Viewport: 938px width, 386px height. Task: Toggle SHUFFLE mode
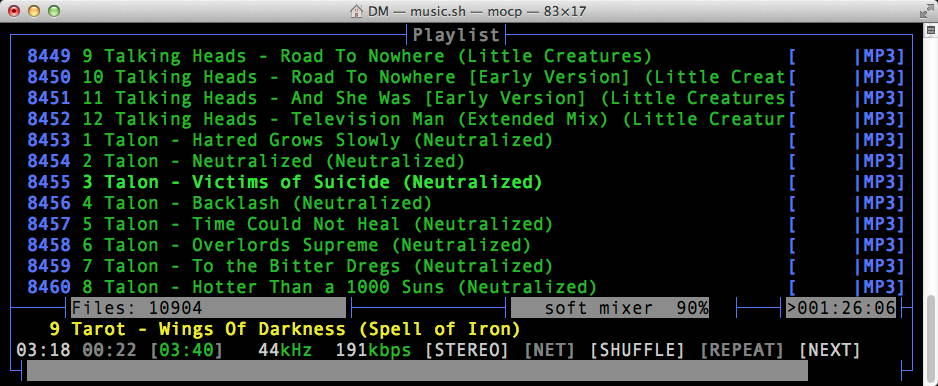636,350
